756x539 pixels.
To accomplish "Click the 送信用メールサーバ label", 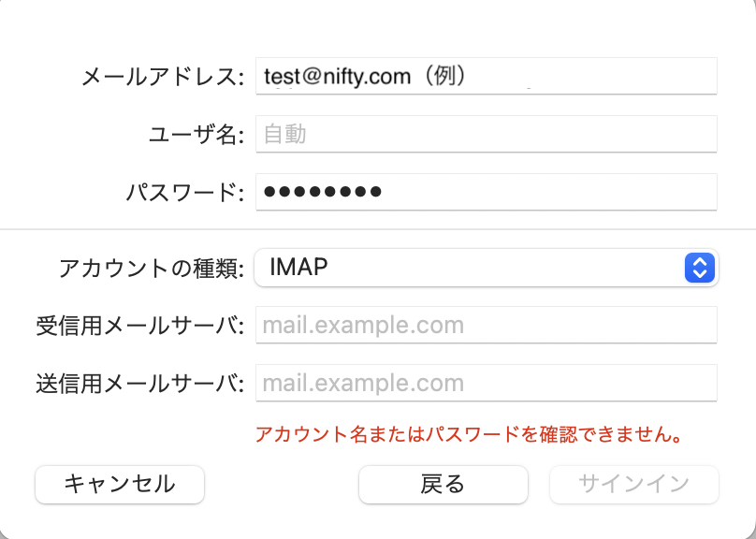I will point(140,384).
